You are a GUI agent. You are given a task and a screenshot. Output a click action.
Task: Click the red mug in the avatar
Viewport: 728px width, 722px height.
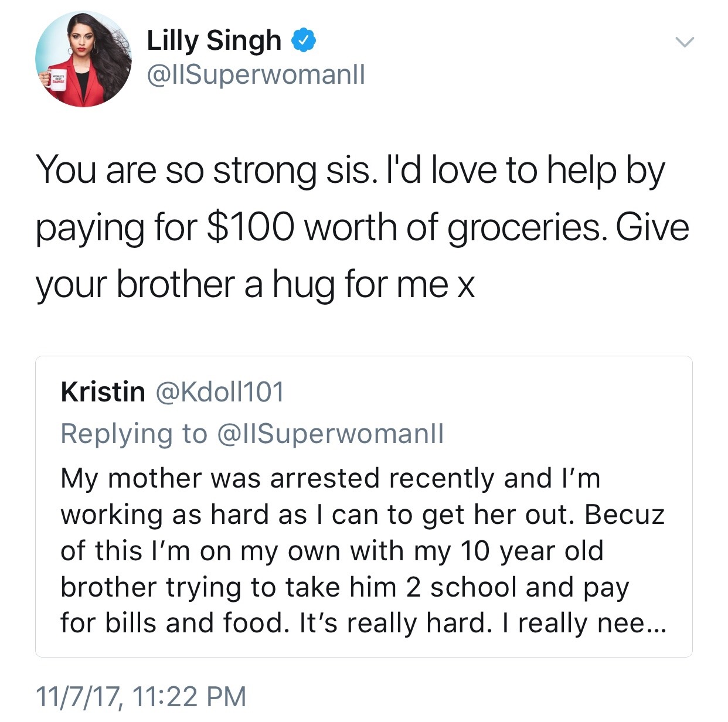[x=56, y=81]
